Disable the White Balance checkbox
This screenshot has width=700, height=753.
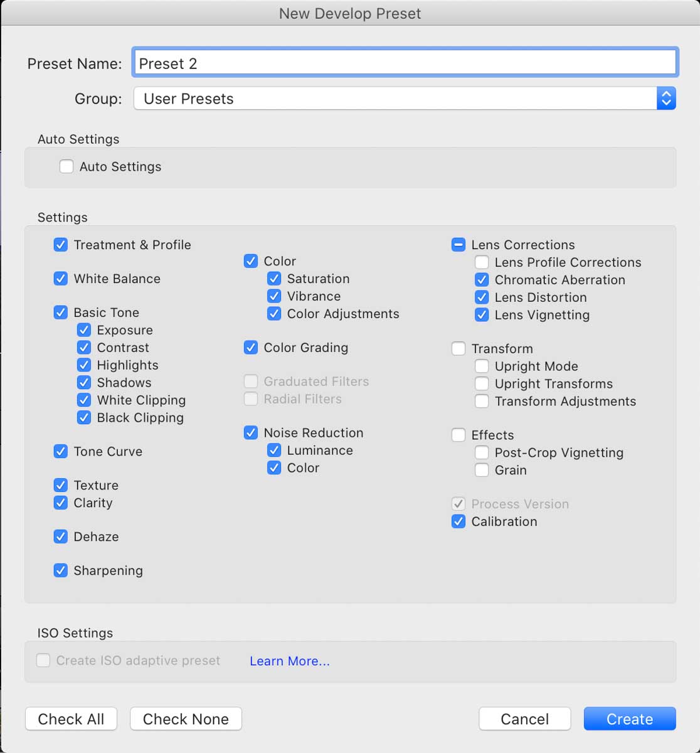(61, 279)
